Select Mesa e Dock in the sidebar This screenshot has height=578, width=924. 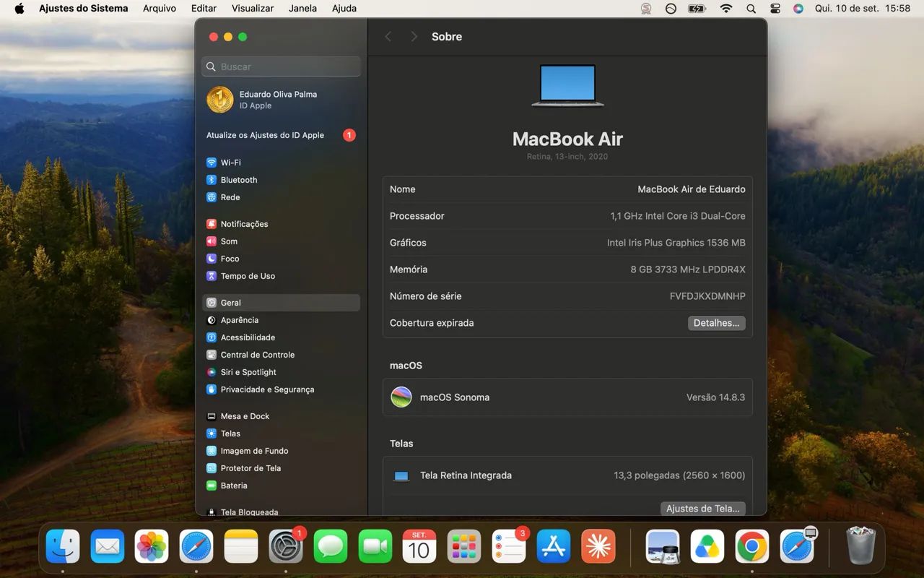(x=281, y=416)
